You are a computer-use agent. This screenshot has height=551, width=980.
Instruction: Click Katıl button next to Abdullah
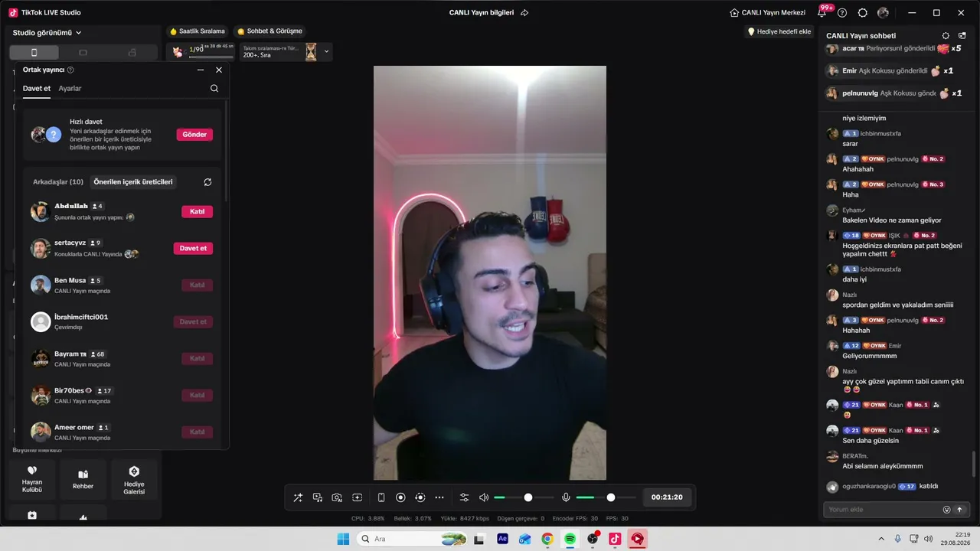click(197, 212)
